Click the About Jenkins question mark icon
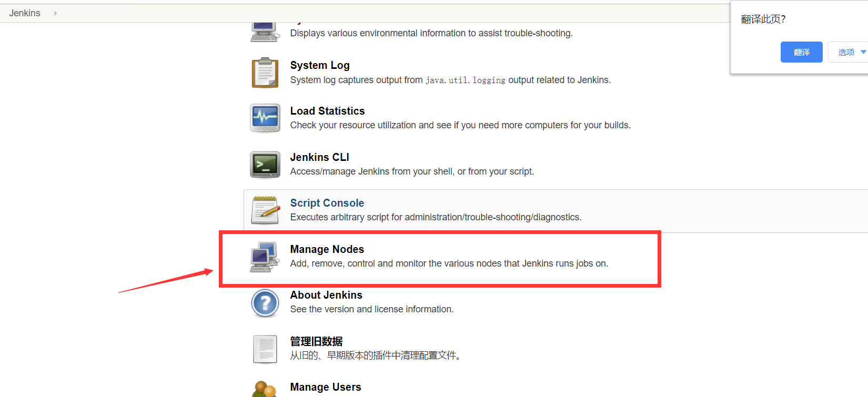 coord(265,303)
